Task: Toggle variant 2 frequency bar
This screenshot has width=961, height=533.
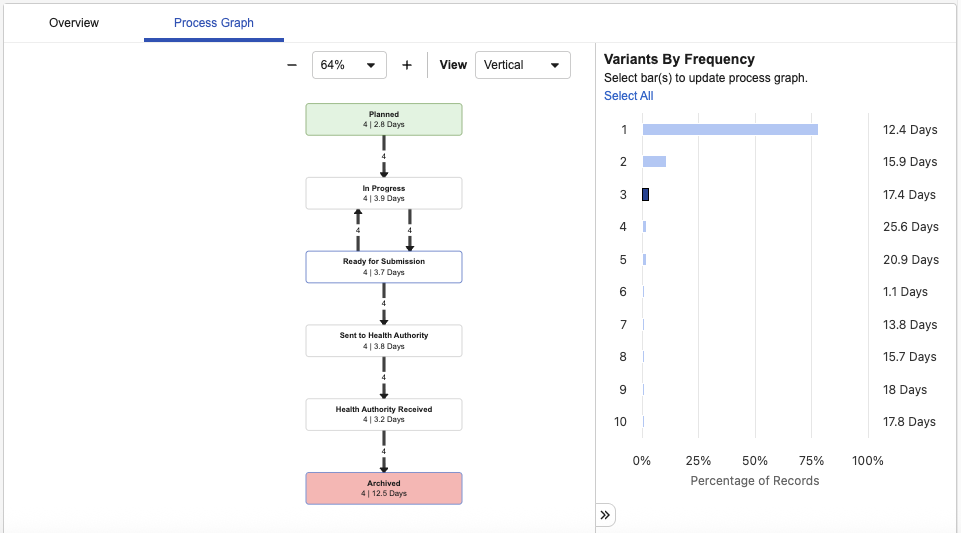Action: click(x=654, y=161)
